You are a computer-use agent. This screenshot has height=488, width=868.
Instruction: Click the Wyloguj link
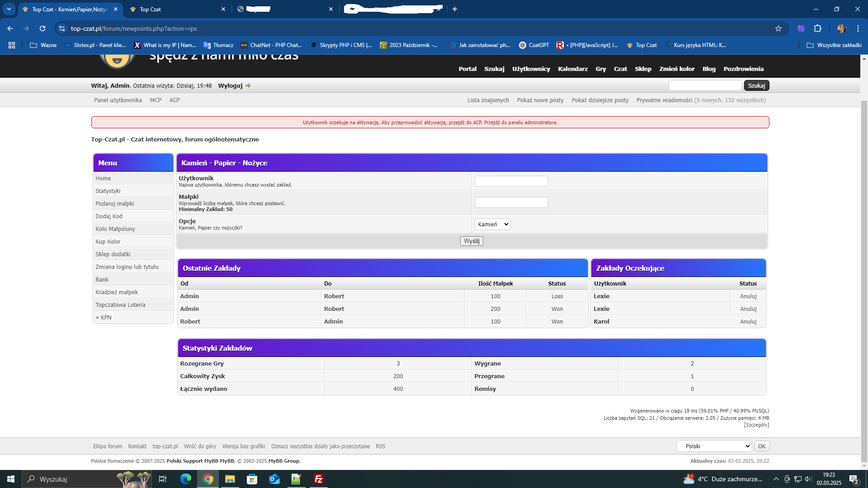(x=230, y=85)
